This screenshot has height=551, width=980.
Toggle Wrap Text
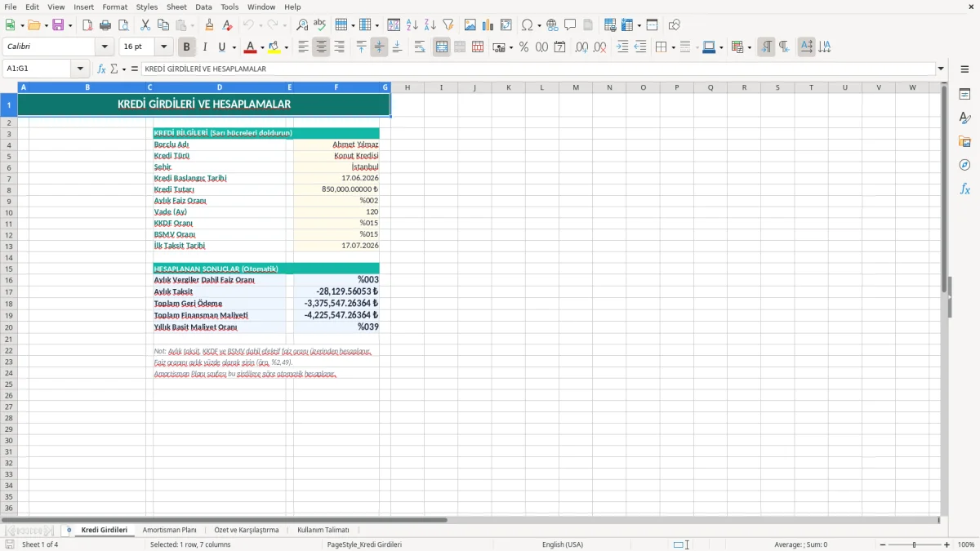[x=420, y=47]
